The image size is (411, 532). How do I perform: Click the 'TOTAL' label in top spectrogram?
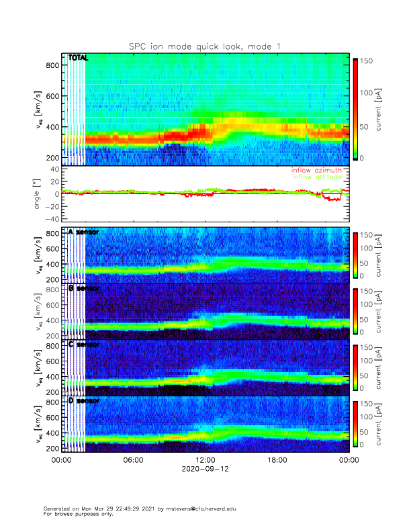[x=78, y=58]
